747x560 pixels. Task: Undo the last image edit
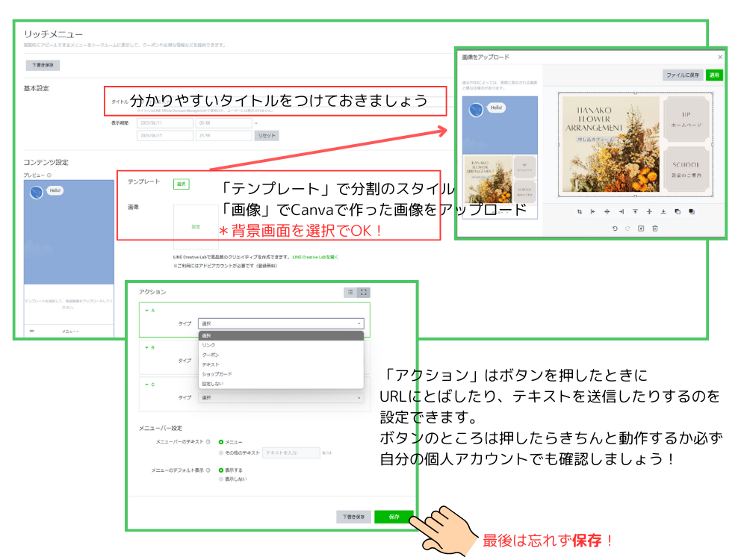[x=615, y=228]
